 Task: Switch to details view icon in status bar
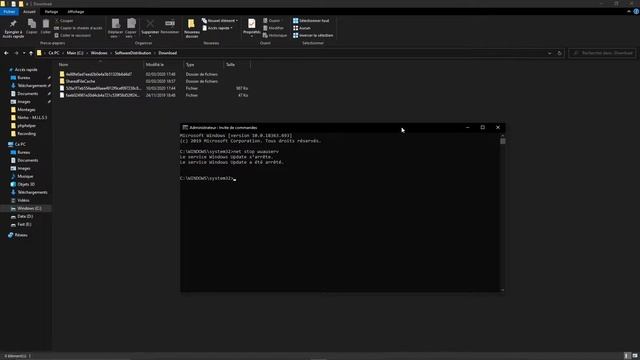[x=627, y=356]
